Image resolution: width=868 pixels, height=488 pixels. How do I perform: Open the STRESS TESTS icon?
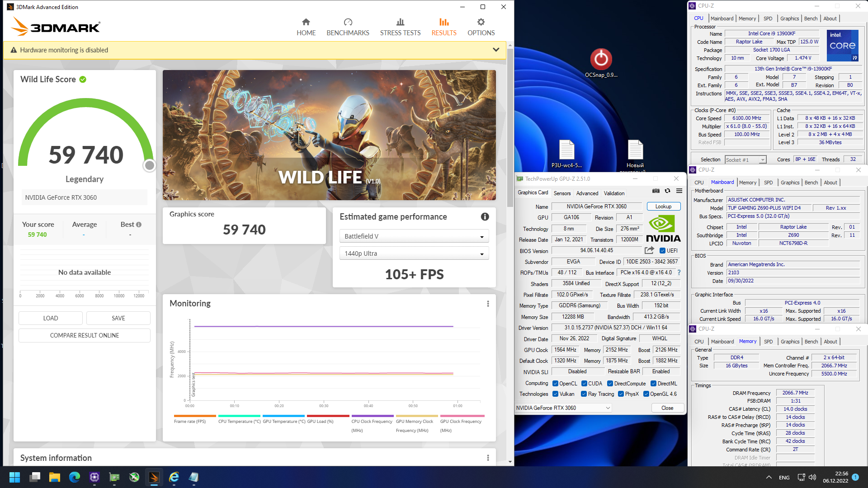click(400, 22)
